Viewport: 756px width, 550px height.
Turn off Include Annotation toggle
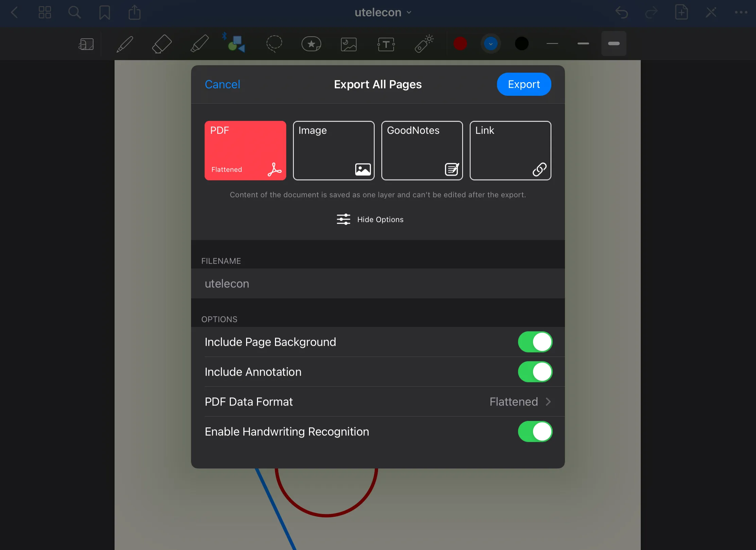(x=535, y=372)
